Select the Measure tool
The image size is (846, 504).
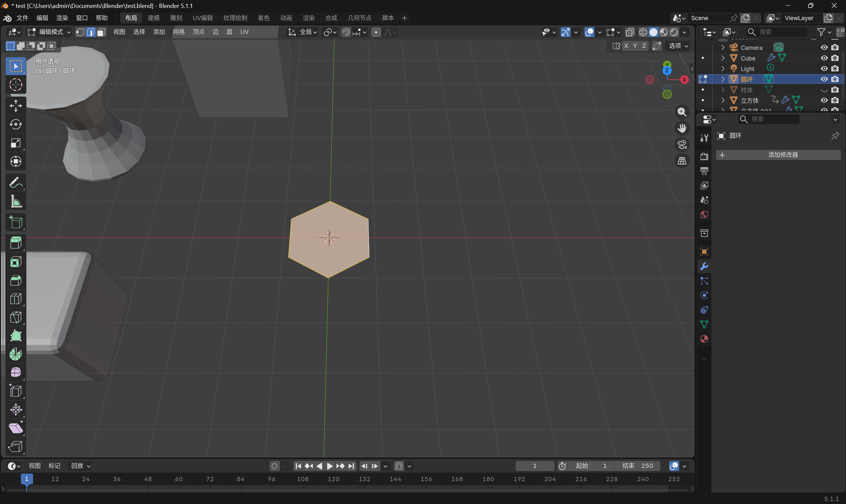click(16, 202)
